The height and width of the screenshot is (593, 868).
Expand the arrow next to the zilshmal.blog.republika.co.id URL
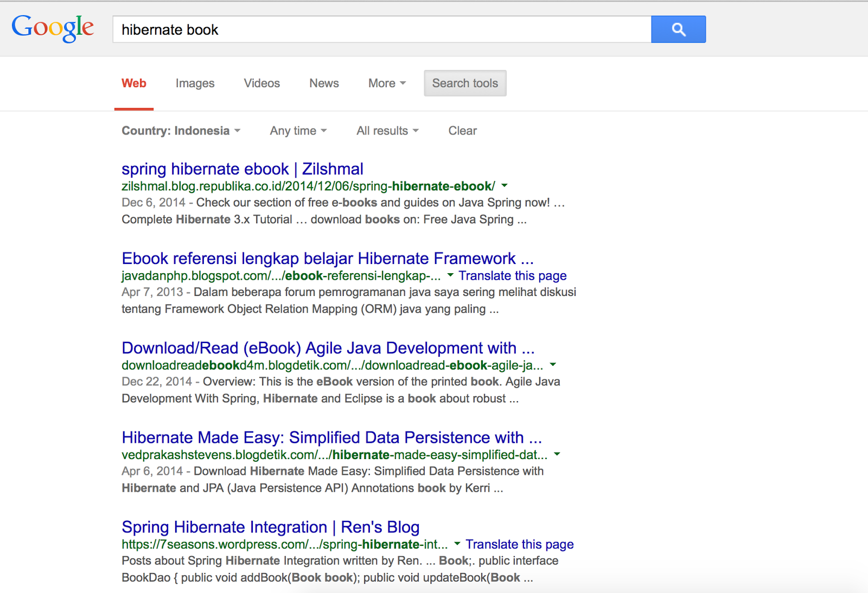[505, 186]
